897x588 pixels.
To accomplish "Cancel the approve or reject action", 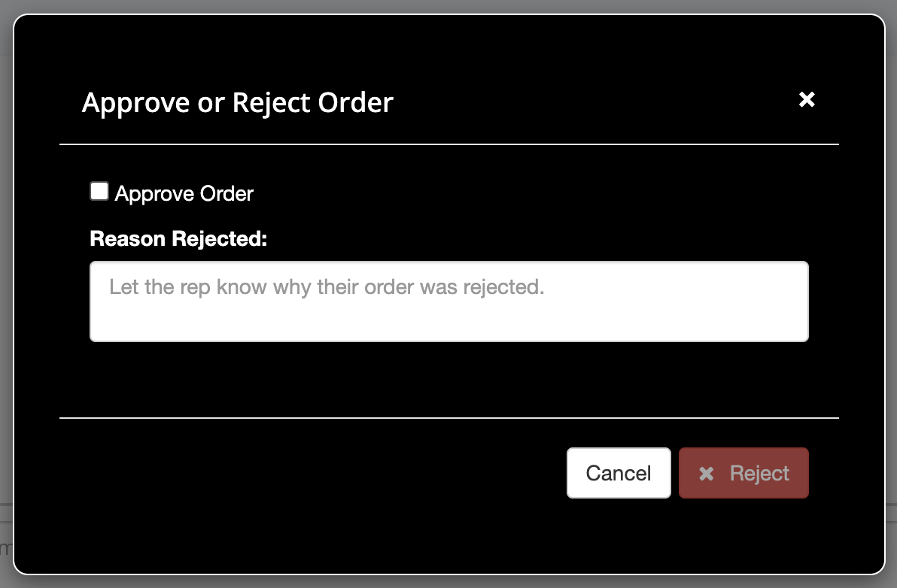I will click(x=618, y=473).
